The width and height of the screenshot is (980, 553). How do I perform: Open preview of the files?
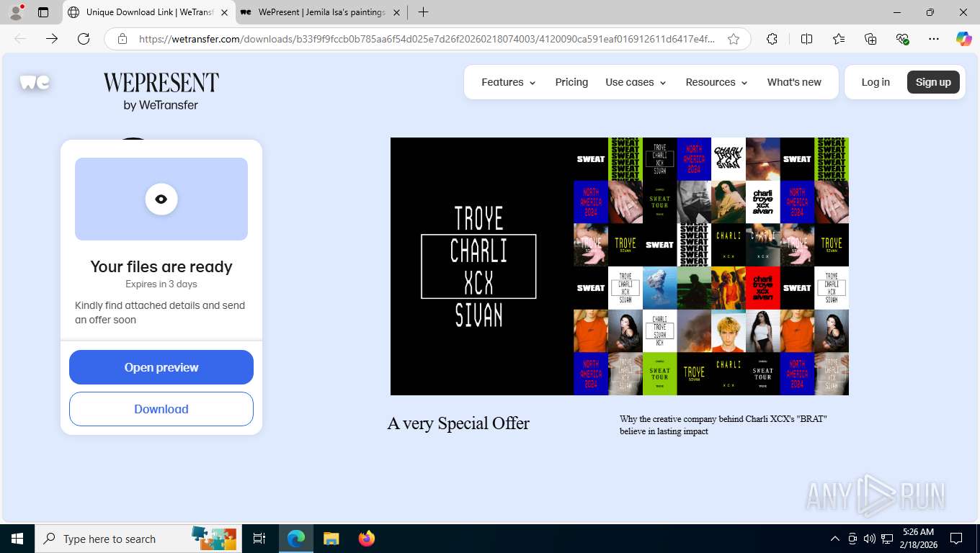pyautogui.click(x=161, y=367)
